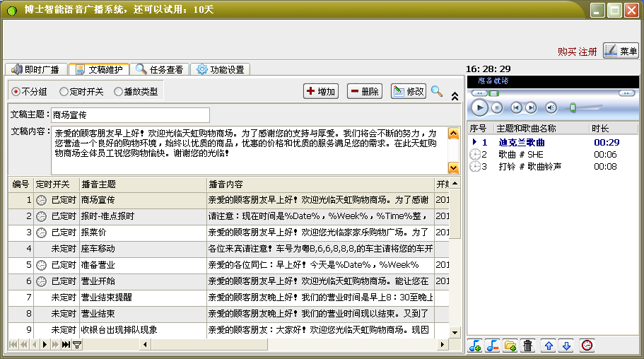Skip to next track in the player
644x359 pixels.
[x=531, y=107]
